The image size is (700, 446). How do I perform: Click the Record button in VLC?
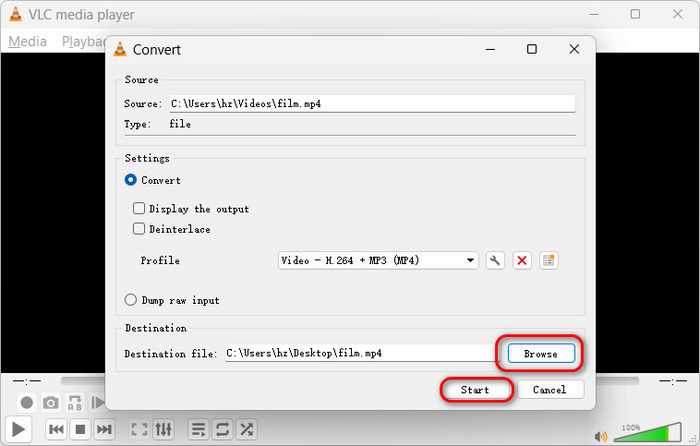27,403
